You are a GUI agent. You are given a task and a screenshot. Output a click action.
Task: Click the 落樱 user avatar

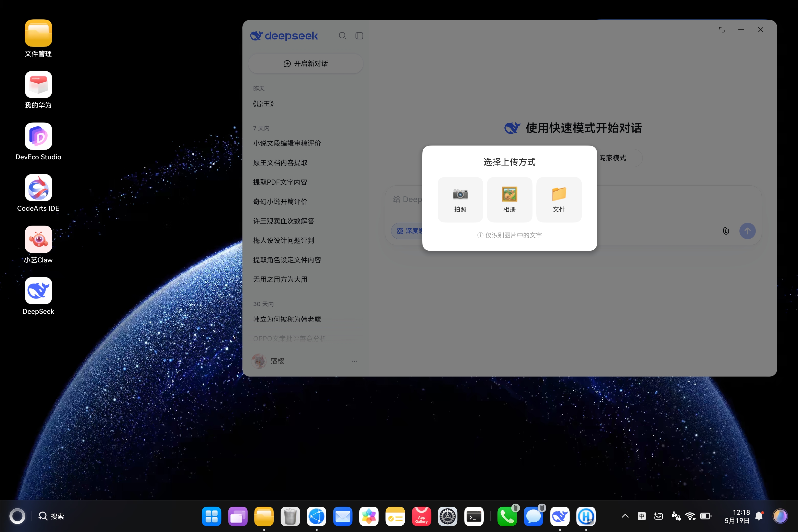point(259,361)
